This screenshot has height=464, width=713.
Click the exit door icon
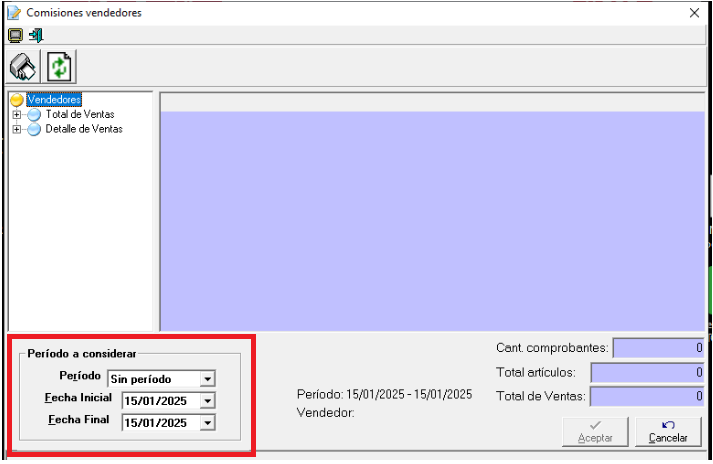coord(36,36)
